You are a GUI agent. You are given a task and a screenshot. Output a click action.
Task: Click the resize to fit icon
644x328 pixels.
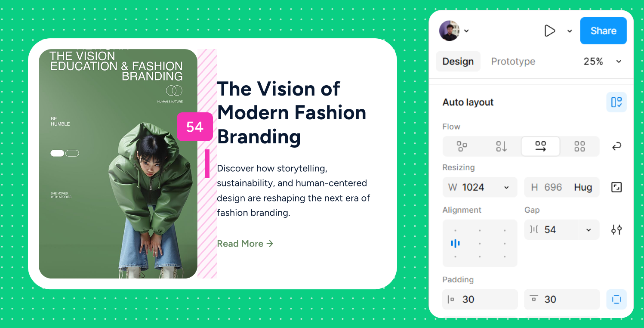point(616,187)
